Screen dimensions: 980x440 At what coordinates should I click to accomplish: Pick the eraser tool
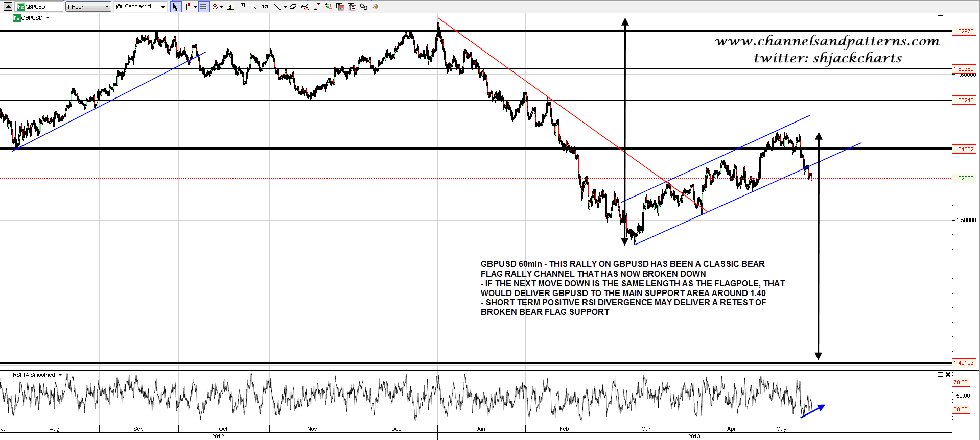point(293,7)
